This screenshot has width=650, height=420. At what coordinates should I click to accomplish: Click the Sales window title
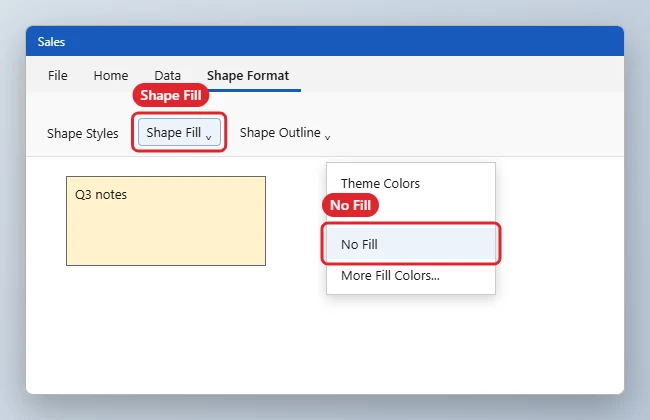point(51,41)
